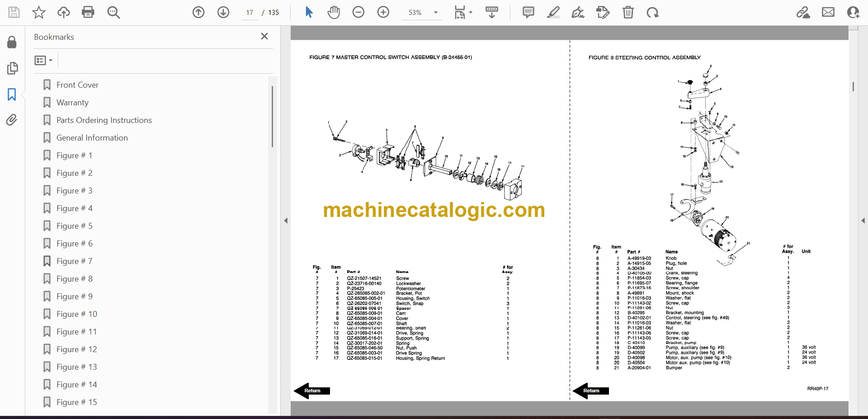Show the page thumbnails panel
868x419 pixels.
click(12, 68)
